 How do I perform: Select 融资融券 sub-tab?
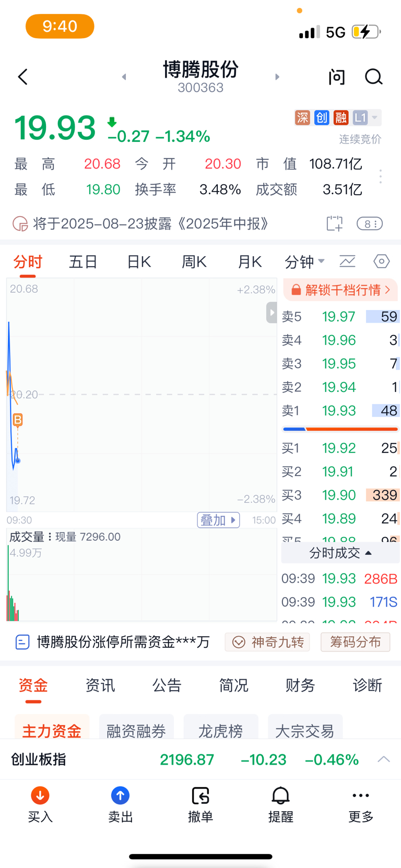point(136,728)
